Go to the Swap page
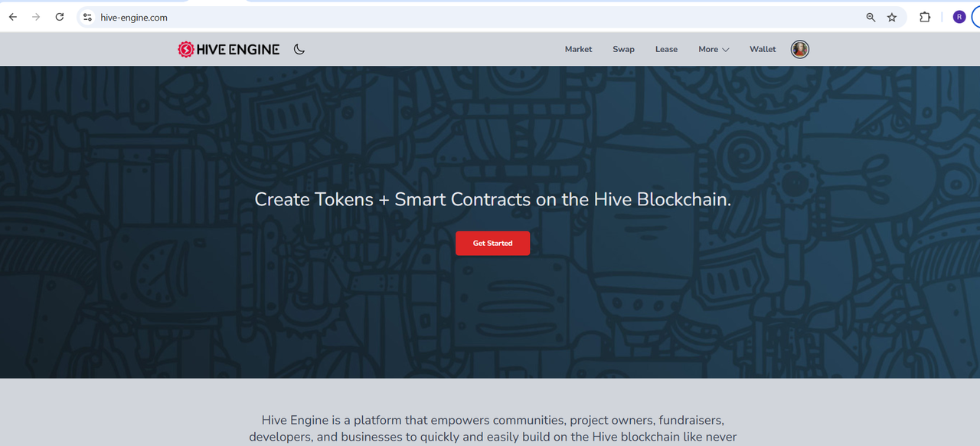 [x=623, y=49]
